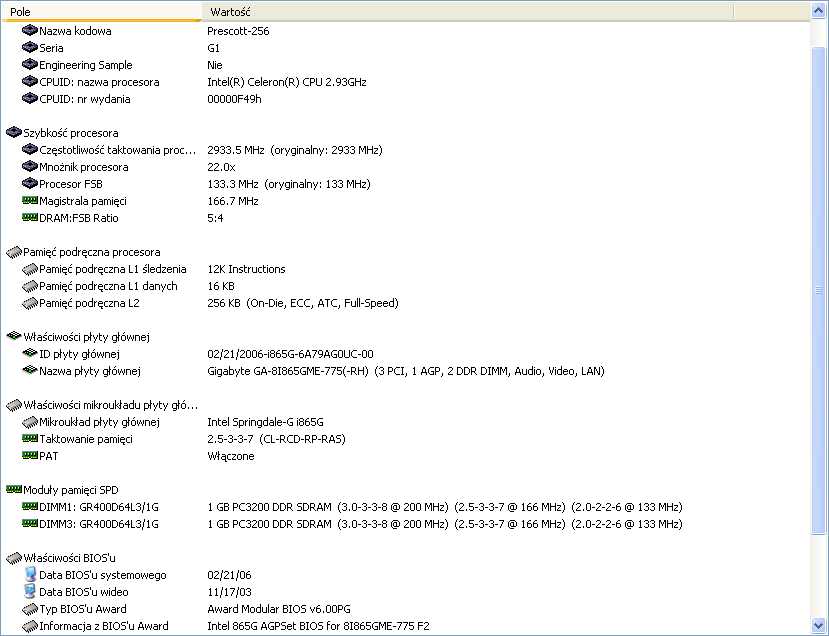Select the 12K Instructions value
This screenshot has height=636, width=829.
[246, 269]
